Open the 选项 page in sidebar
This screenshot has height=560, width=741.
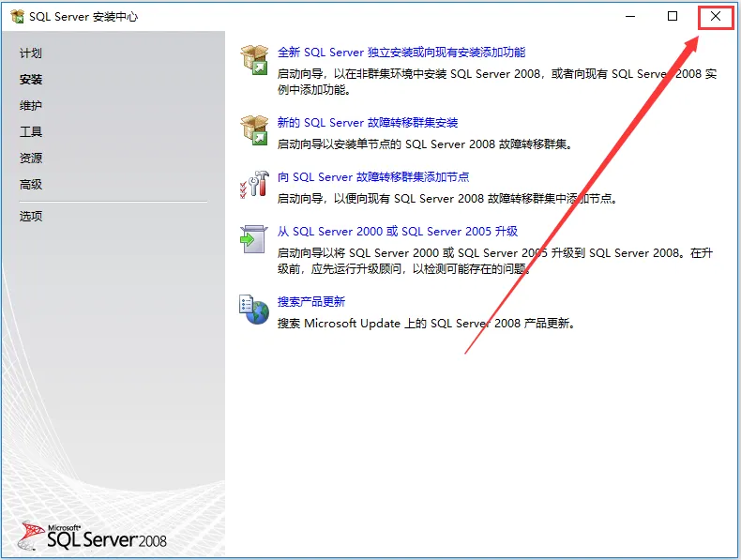tap(31, 217)
